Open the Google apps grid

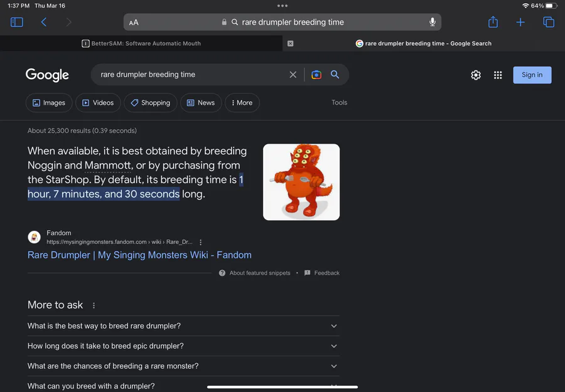498,75
